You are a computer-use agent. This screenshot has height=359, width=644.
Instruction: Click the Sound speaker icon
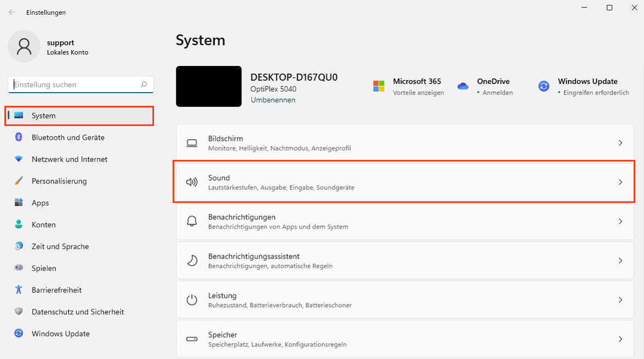click(192, 182)
